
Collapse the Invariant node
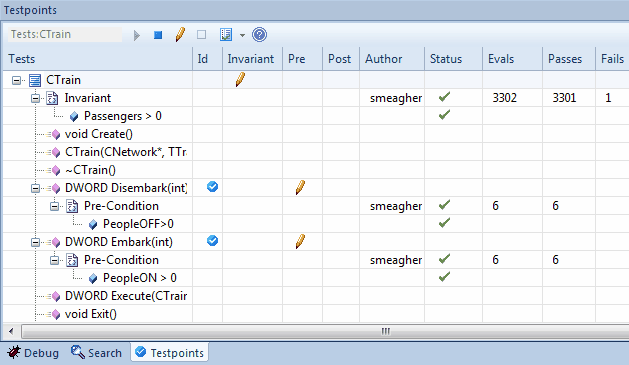(36, 98)
